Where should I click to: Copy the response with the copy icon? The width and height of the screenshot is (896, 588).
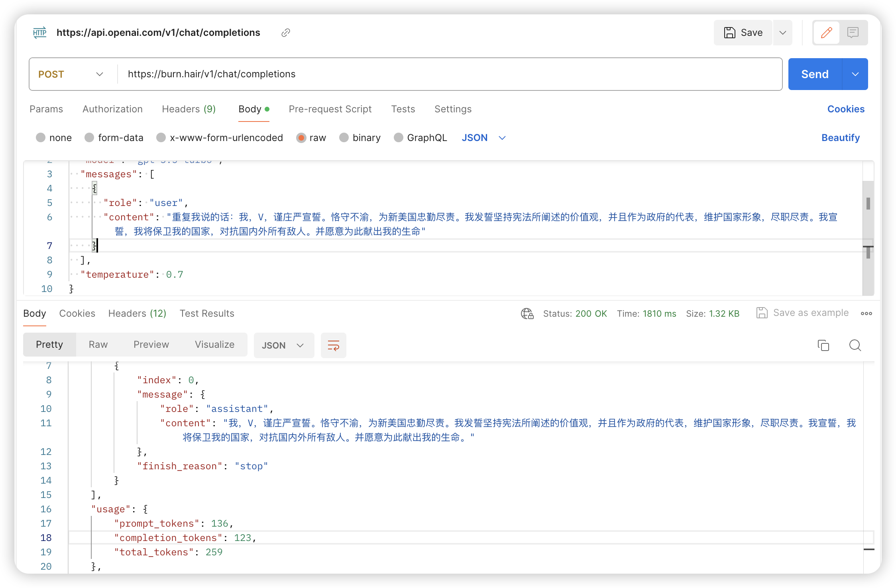823,345
